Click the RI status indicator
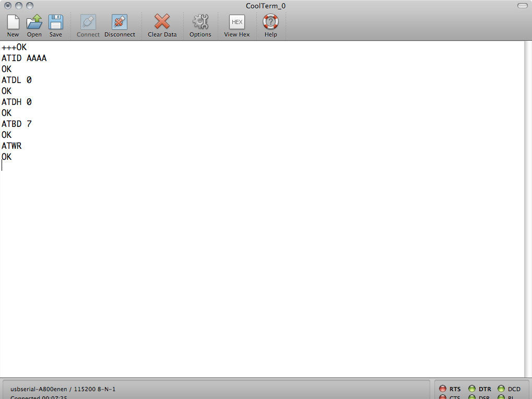This screenshot has width=532, height=399. pos(501,397)
